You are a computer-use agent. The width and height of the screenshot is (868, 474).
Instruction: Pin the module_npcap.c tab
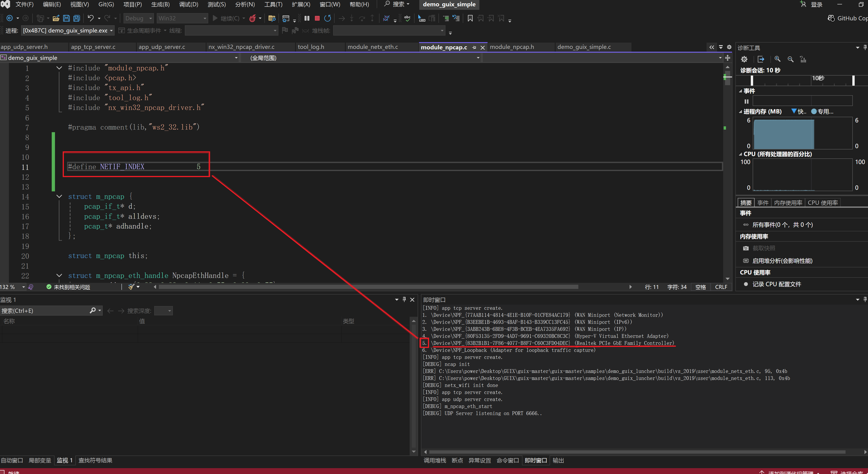474,47
